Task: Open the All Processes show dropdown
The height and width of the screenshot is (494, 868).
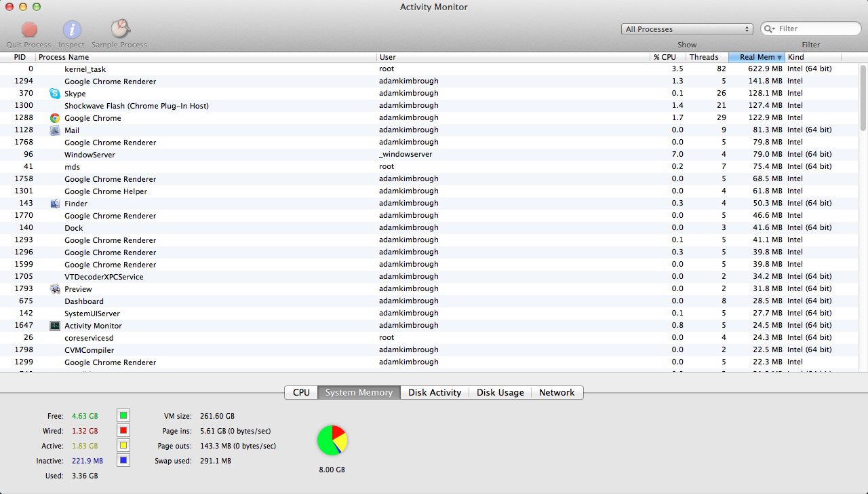Action: [x=687, y=29]
